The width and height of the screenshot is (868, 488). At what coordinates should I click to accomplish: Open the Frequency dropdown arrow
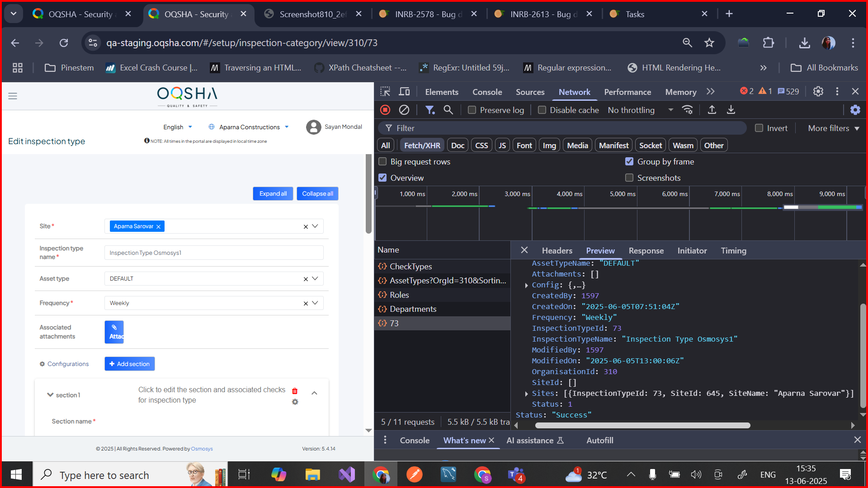(315, 303)
